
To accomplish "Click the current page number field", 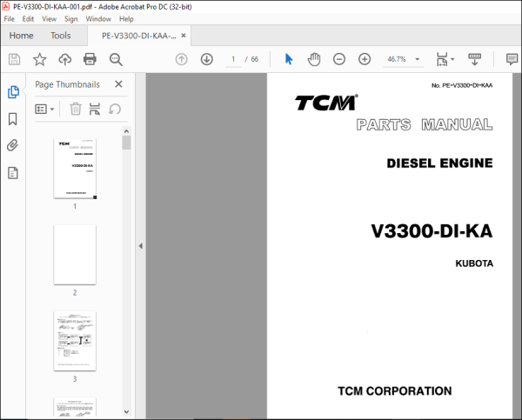I will click(233, 59).
